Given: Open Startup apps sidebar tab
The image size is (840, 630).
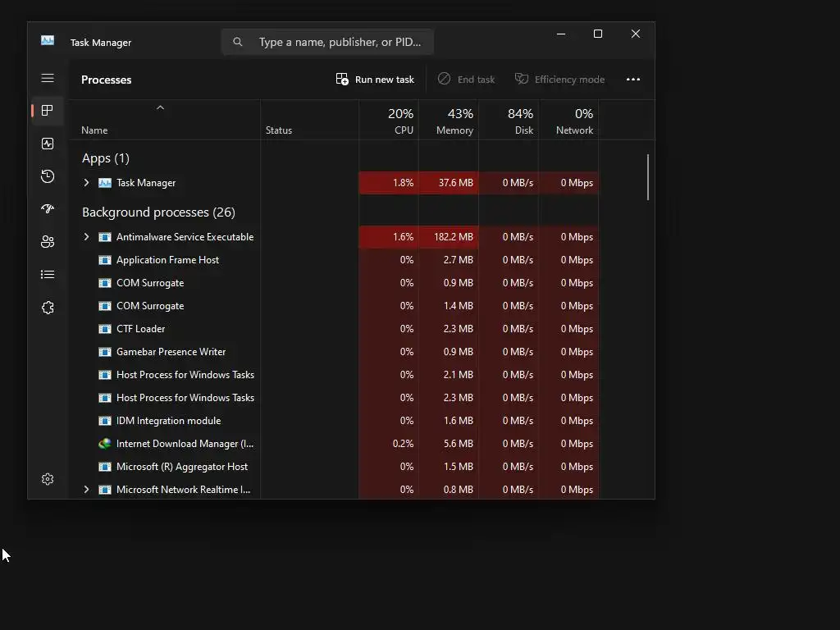Looking at the screenshot, I should click(47, 209).
